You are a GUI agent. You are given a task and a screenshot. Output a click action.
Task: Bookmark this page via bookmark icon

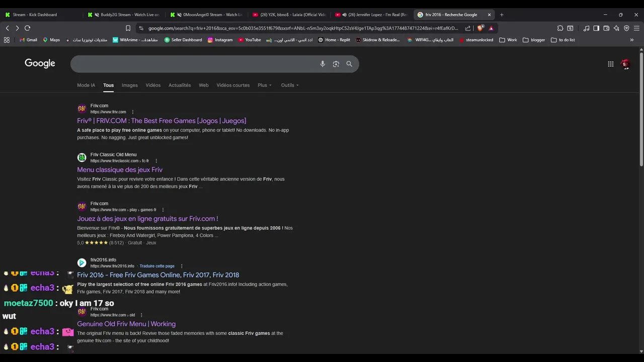128,28
